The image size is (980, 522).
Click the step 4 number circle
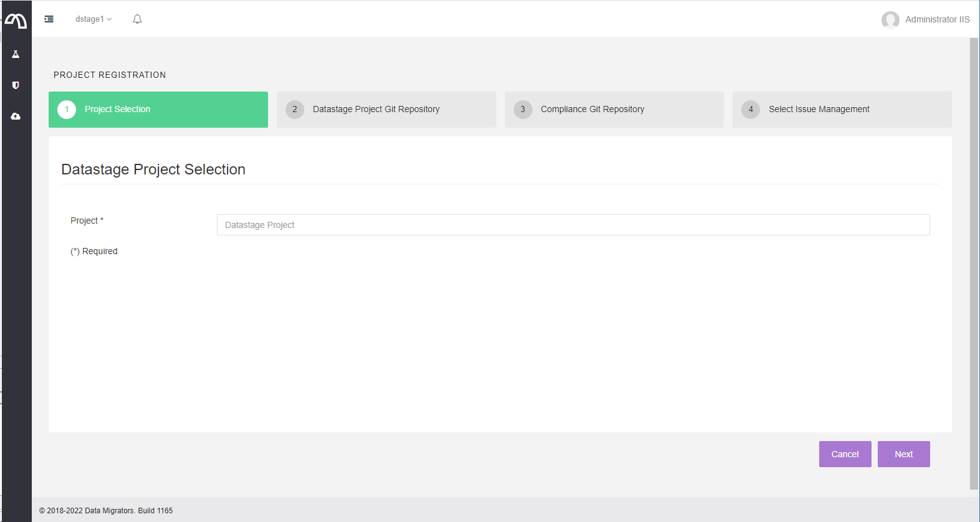click(x=751, y=110)
